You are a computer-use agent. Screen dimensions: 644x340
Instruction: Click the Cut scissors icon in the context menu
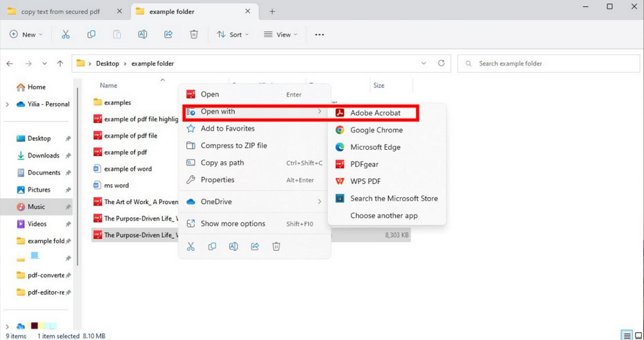point(191,247)
